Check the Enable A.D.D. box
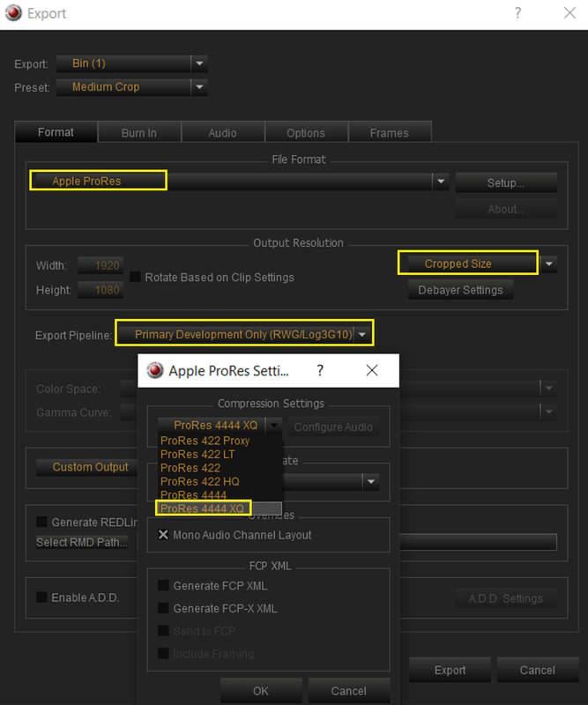The width and height of the screenshot is (588, 705). pos(41,597)
